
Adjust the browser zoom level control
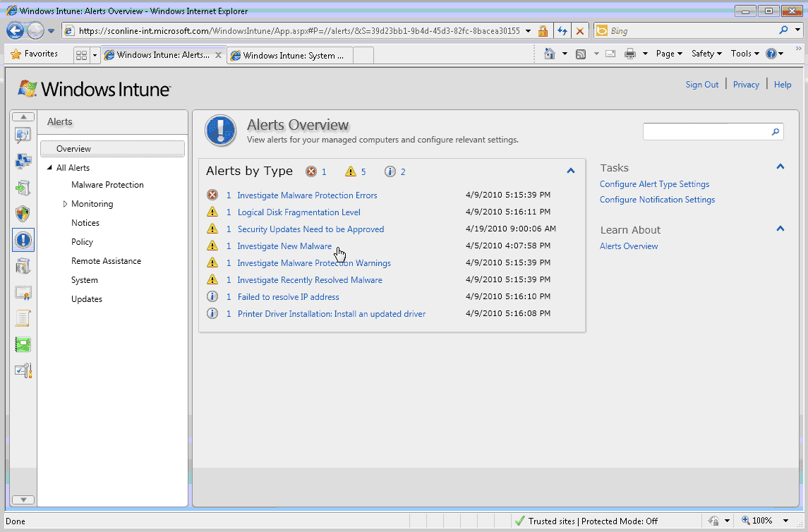click(764, 521)
